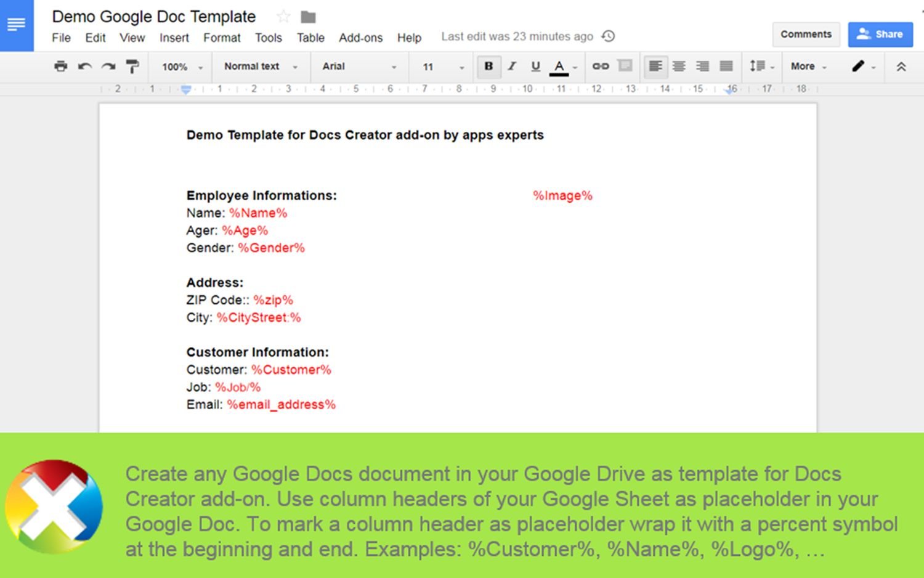The height and width of the screenshot is (578, 924).
Task: Click the undo arrow icon
Action: click(84, 66)
